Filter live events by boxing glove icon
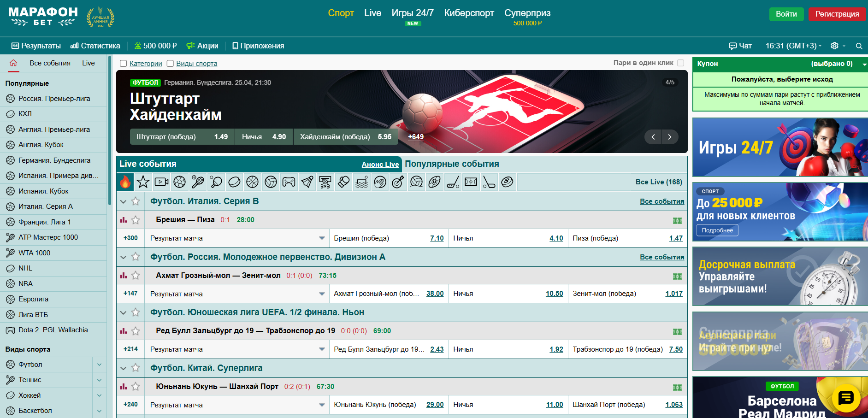868x418 pixels. point(343,182)
